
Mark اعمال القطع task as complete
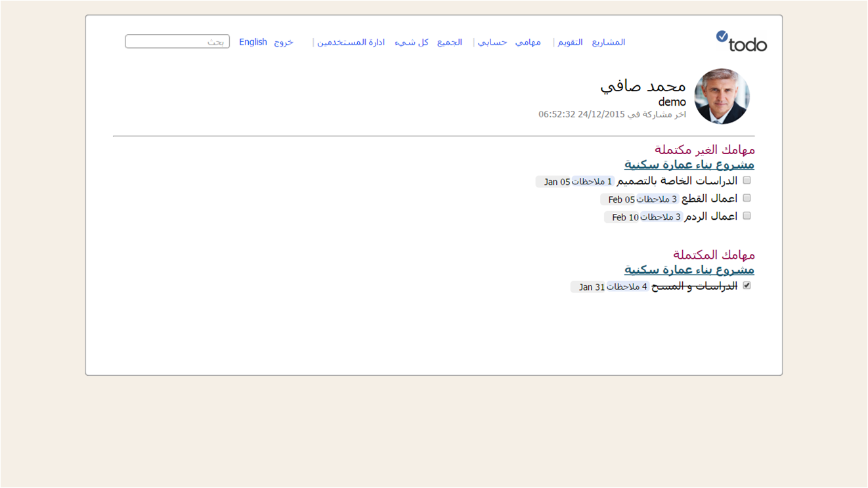tap(747, 198)
